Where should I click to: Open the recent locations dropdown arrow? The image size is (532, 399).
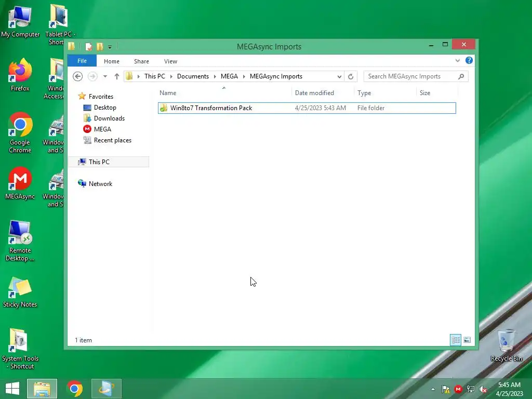tap(105, 76)
